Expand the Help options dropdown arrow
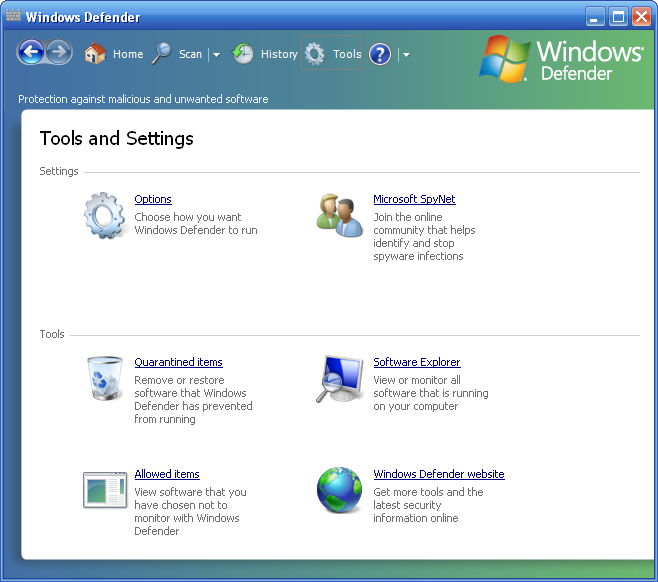The width and height of the screenshot is (658, 582). click(406, 55)
